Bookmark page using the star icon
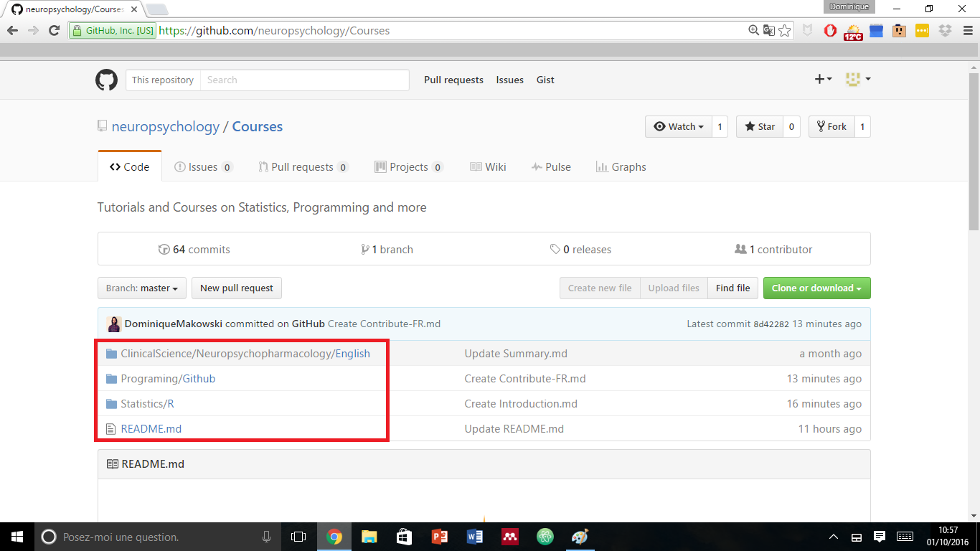The height and width of the screenshot is (551, 980). (x=785, y=30)
